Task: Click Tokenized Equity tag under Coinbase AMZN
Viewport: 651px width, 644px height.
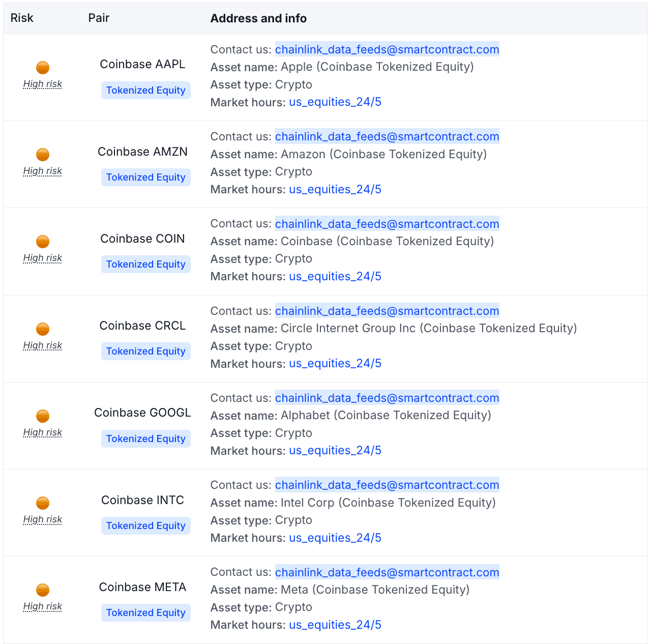Action: point(146,177)
